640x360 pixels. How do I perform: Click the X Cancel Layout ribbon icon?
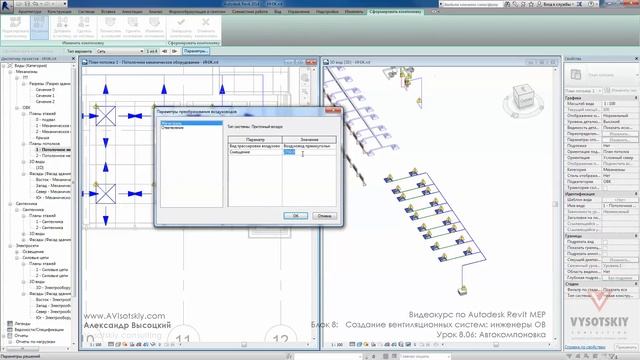click(206, 22)
